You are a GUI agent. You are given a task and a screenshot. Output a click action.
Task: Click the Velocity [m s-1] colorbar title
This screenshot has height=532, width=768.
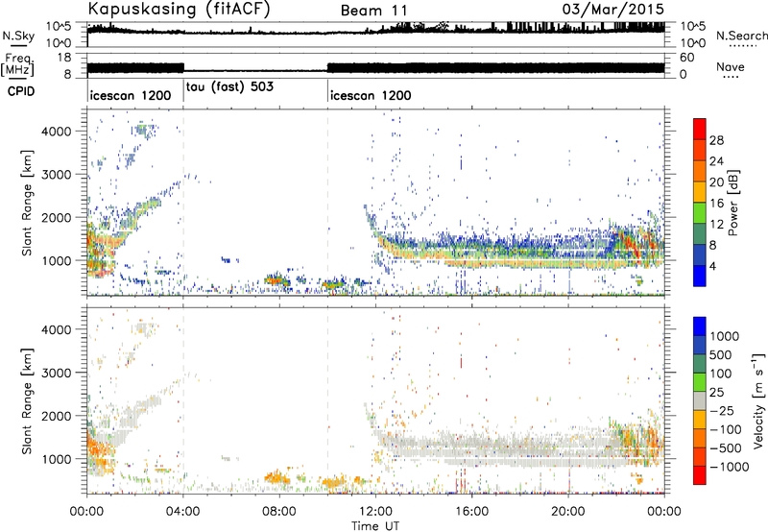(x=758, y=400)
